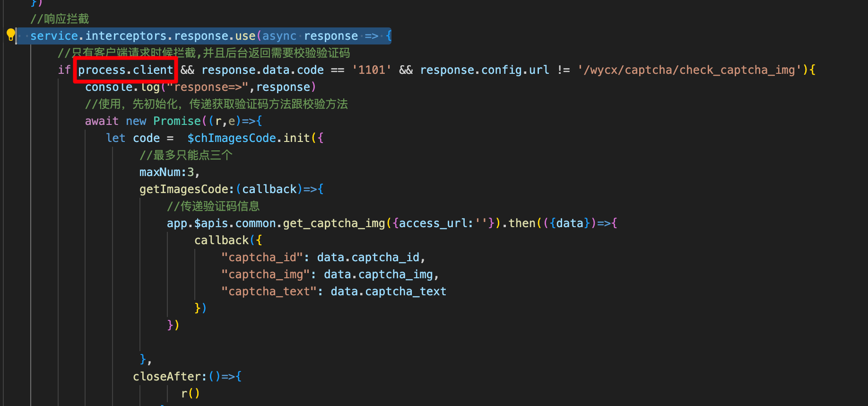
Task: Click 'data.captcha_text' value
Action: (x=389, y=291)
